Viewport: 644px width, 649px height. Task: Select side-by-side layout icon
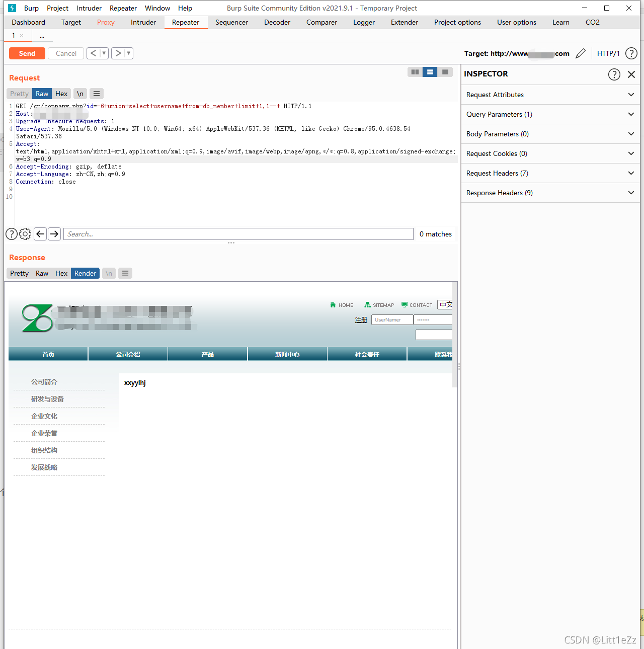pyautogui.click(x=415, y=72)
